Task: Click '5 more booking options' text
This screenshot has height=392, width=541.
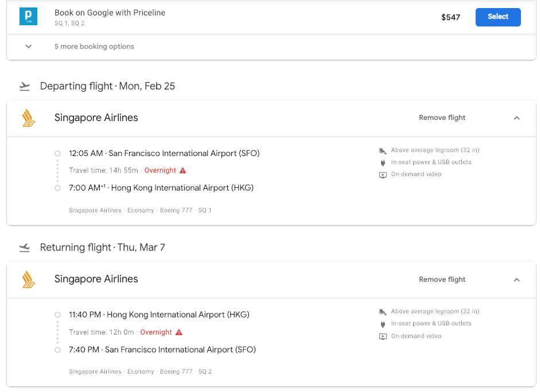Action: coord(94,46)
